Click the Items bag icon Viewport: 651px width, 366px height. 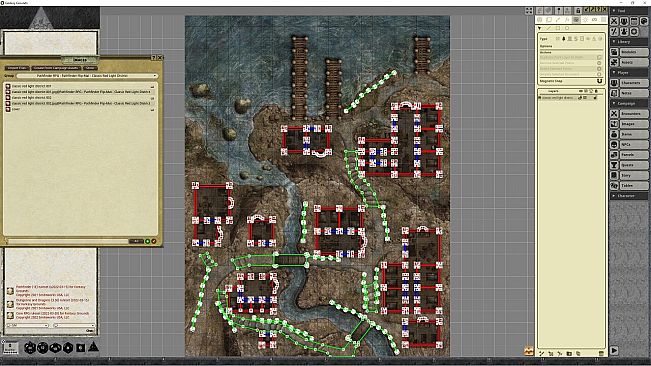tap(614, 134)
